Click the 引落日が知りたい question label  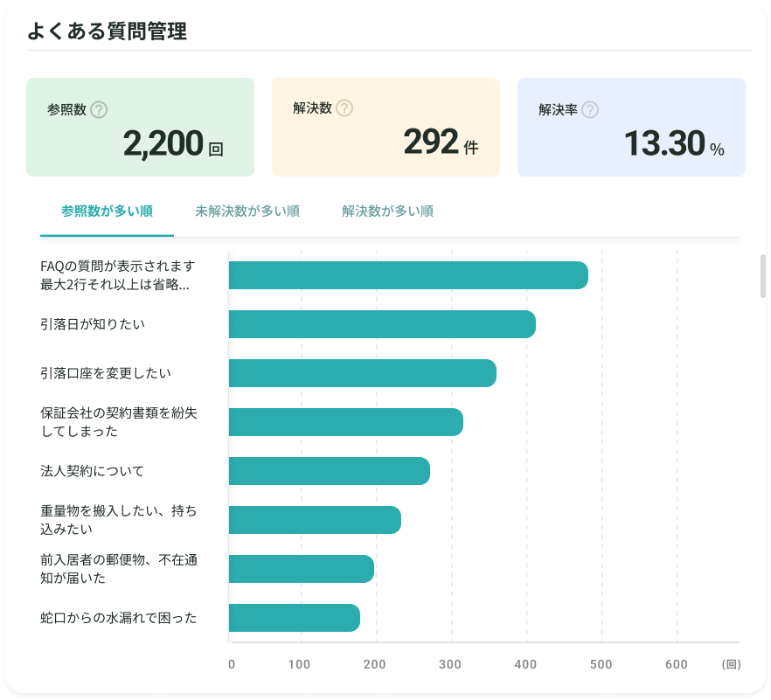tap(93, 324)
